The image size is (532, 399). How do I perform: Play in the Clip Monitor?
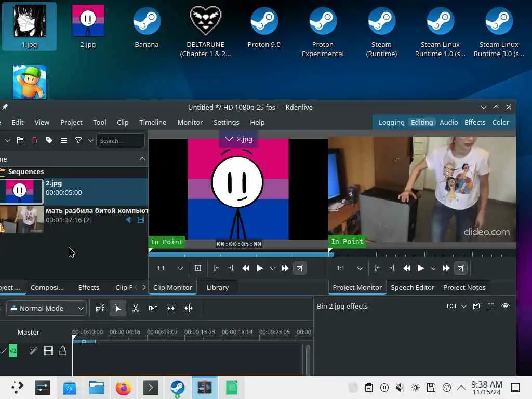[260, 269]
